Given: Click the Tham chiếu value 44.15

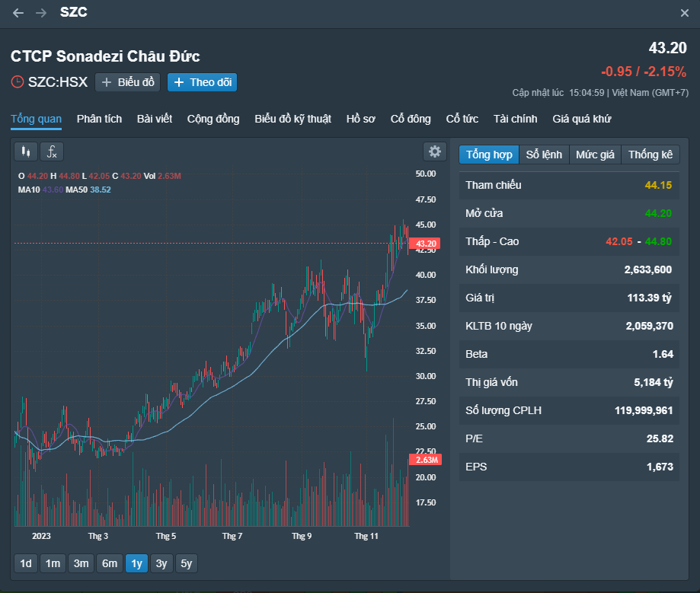Looking at the screenshot, I should (x=658, y=185).
